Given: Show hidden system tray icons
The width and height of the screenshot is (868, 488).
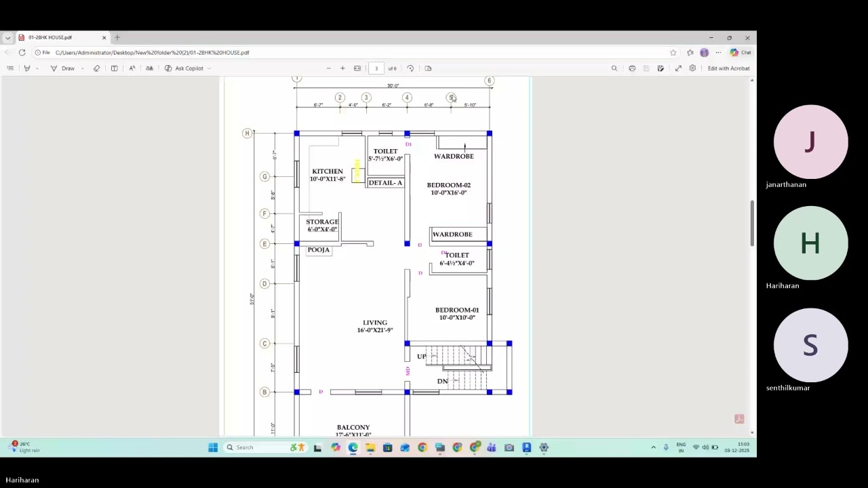Looking at the screenshot, I should click(653, 447).
